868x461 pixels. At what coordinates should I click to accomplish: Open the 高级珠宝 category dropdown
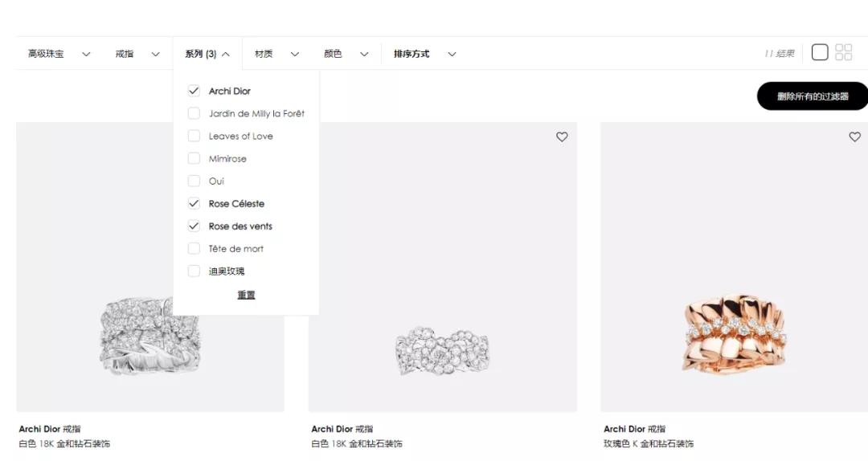point(59,54)
